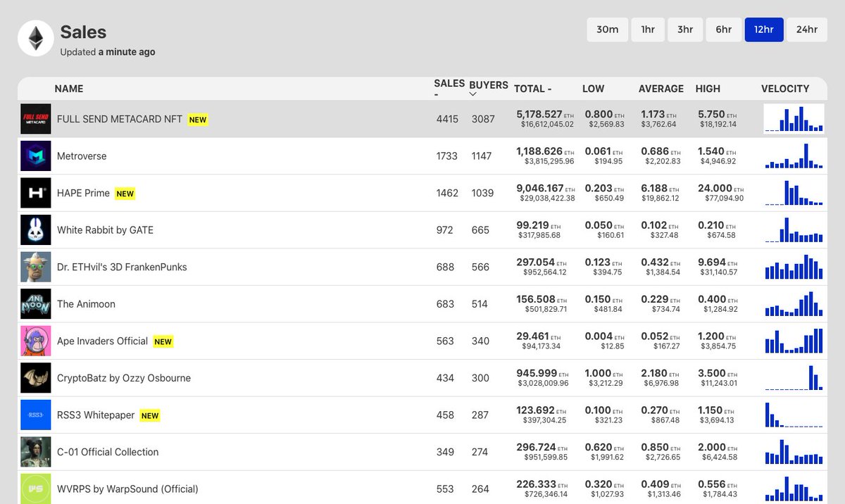Image resolution: width=845 pixels, height=504 pixels.
Task: Open the Metroverse collection name
Action: click(82, 156)
